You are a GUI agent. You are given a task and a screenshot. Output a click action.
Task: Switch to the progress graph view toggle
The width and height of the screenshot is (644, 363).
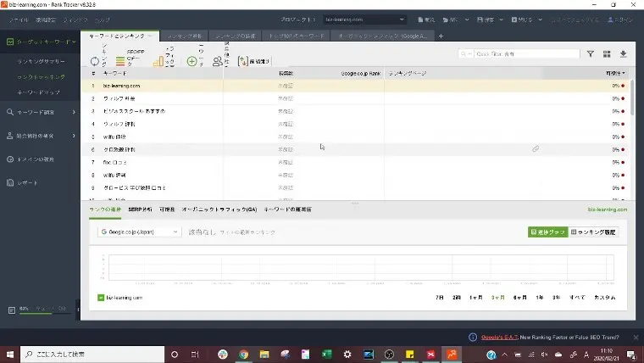click(547, 231)
